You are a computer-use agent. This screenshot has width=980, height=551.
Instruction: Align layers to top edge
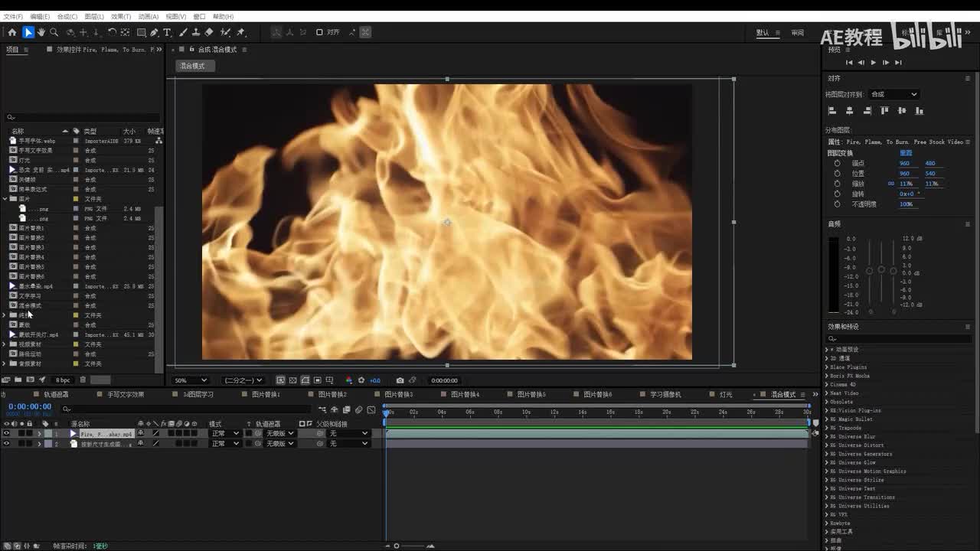[x=884, y=111]
